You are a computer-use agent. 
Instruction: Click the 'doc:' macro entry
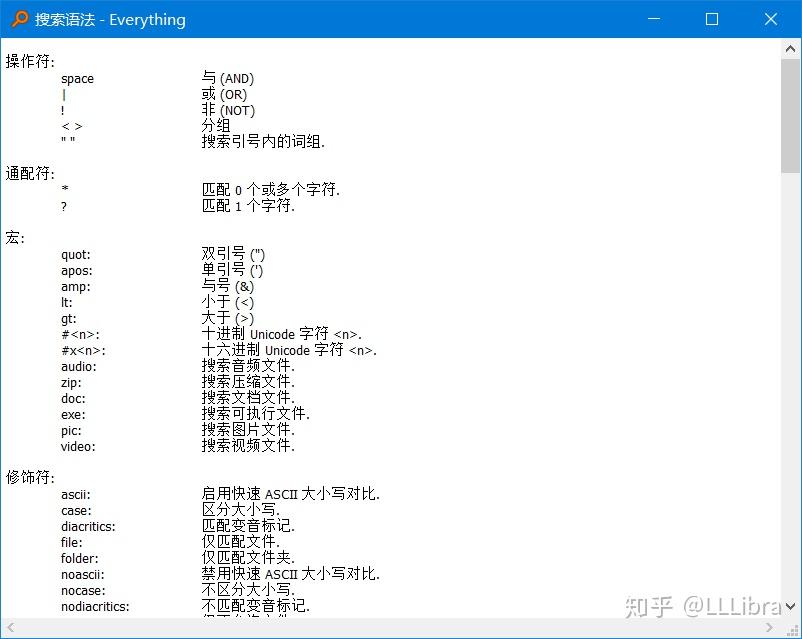click(73, 399)
